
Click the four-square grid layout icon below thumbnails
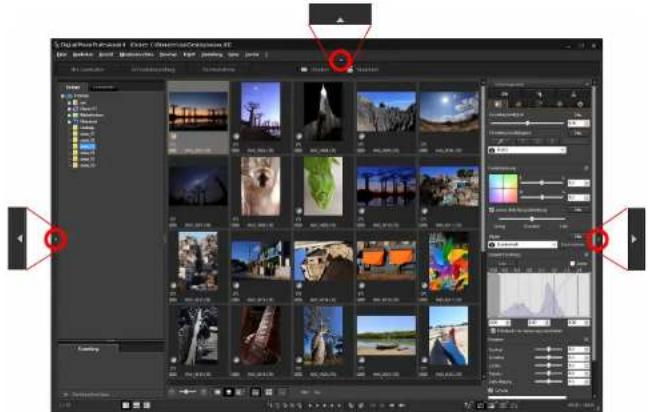(269, 392)
